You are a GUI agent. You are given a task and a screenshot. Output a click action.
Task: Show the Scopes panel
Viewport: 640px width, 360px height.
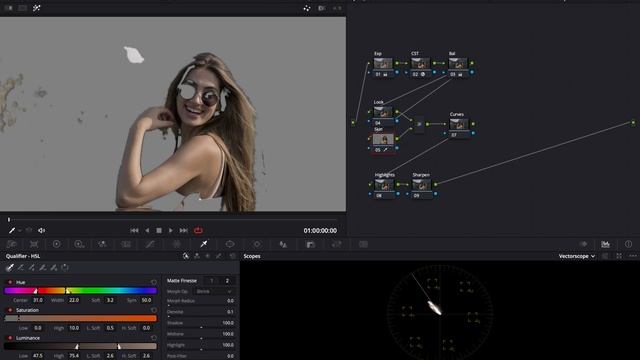(605, 244)
